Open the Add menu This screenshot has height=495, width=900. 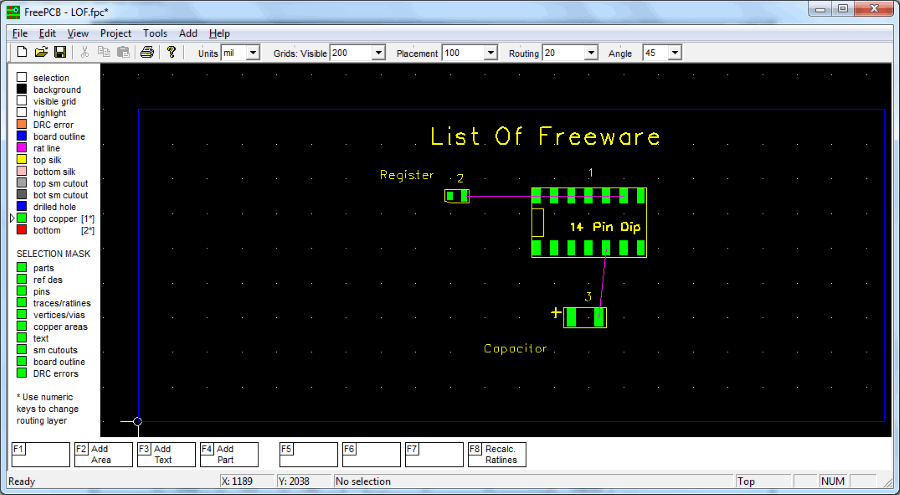point(188,33)
